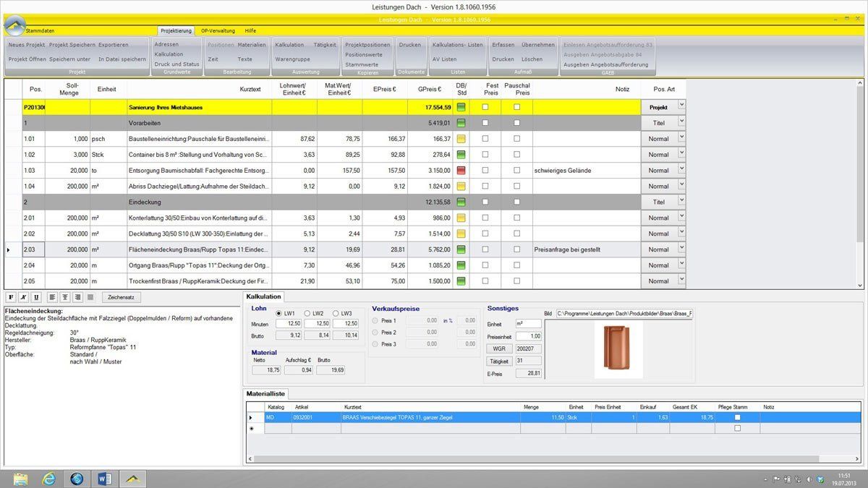Viewport: 868px width, 488px height.
Task: Open Pos. Art dropdown for position 2.04
Action: [681, 265]
